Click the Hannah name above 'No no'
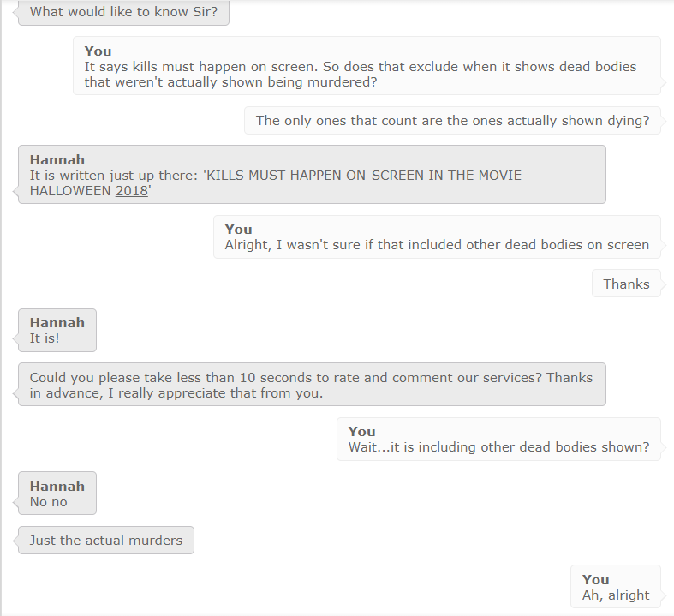 point(57,486)
